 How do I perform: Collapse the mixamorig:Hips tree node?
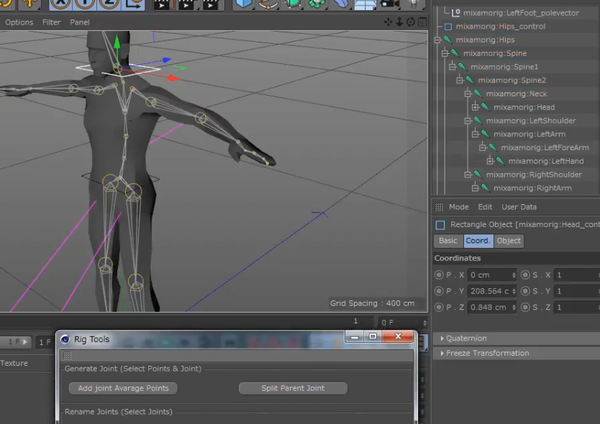(438, 40)
